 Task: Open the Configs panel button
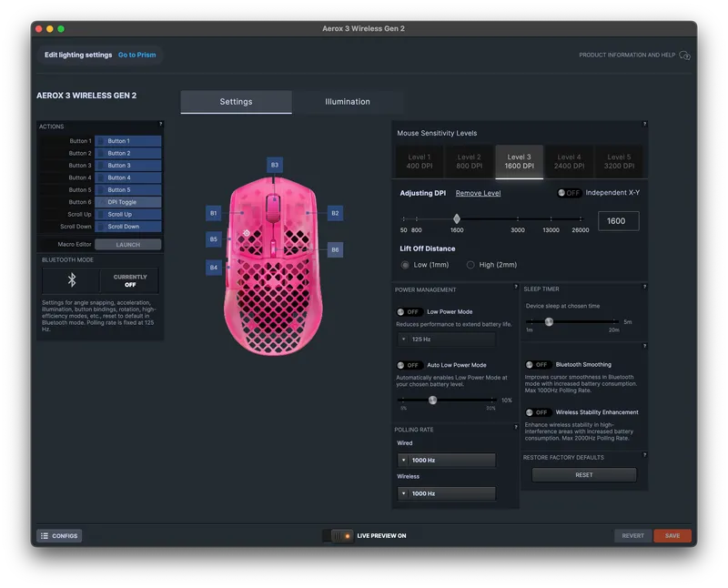tap(59, 535)
